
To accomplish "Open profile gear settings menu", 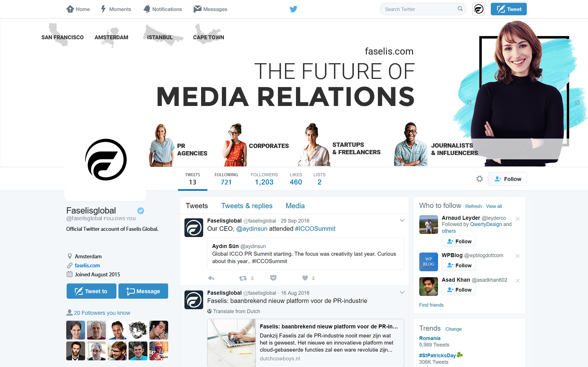I will [x=479, y=179].
